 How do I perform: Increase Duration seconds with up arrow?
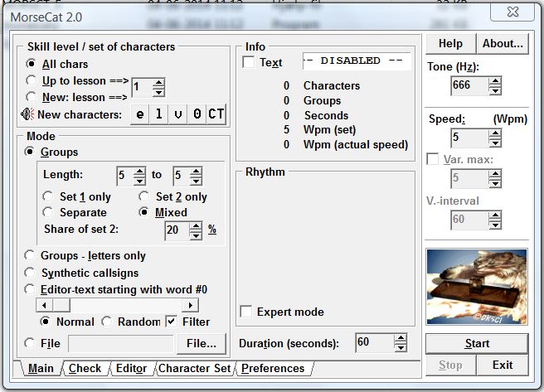click(401, 338)
